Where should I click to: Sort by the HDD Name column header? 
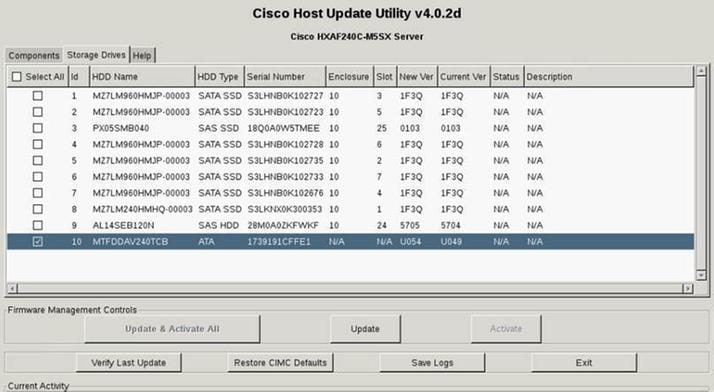(142, 76)
